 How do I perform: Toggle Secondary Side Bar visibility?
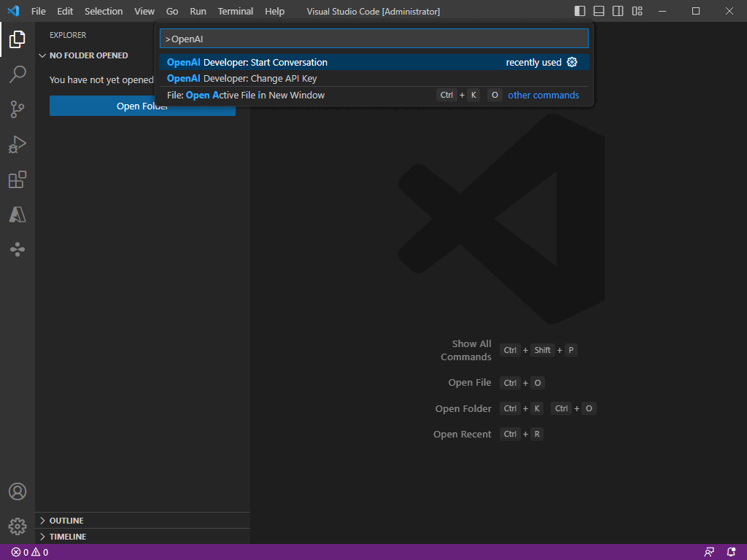point(618,11)
